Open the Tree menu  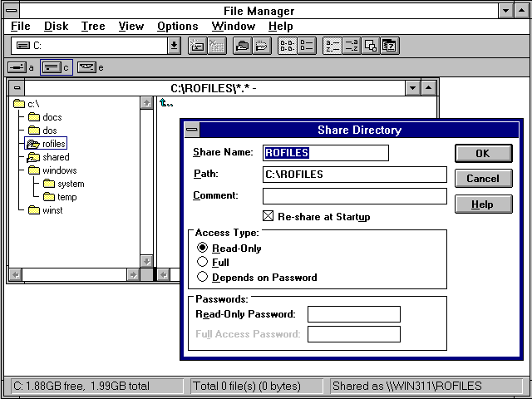click(x=93, y=26)
